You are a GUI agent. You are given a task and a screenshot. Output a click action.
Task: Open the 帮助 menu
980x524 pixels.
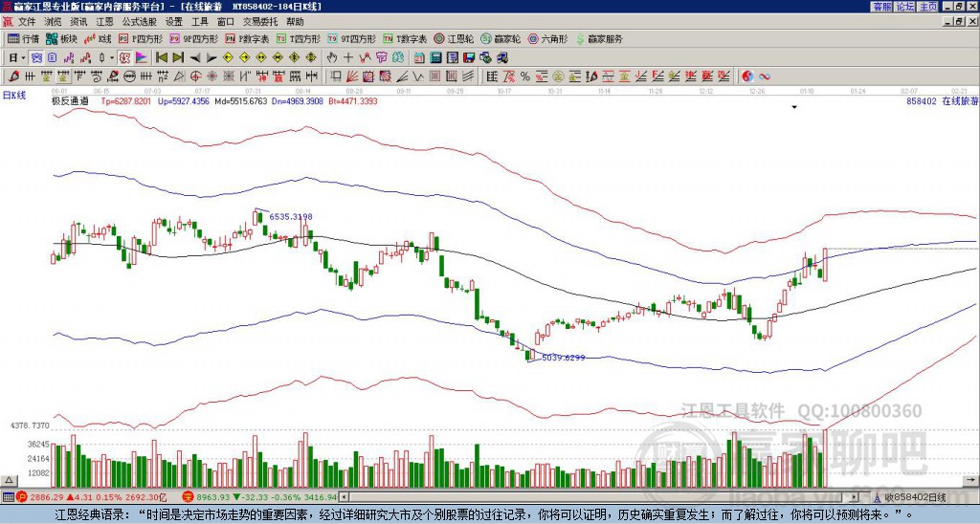[295, 22]
